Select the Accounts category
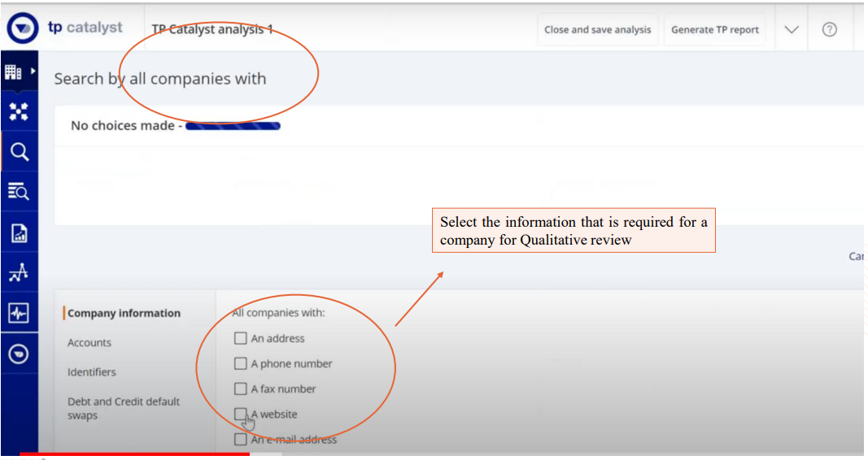 pos(89,343)
